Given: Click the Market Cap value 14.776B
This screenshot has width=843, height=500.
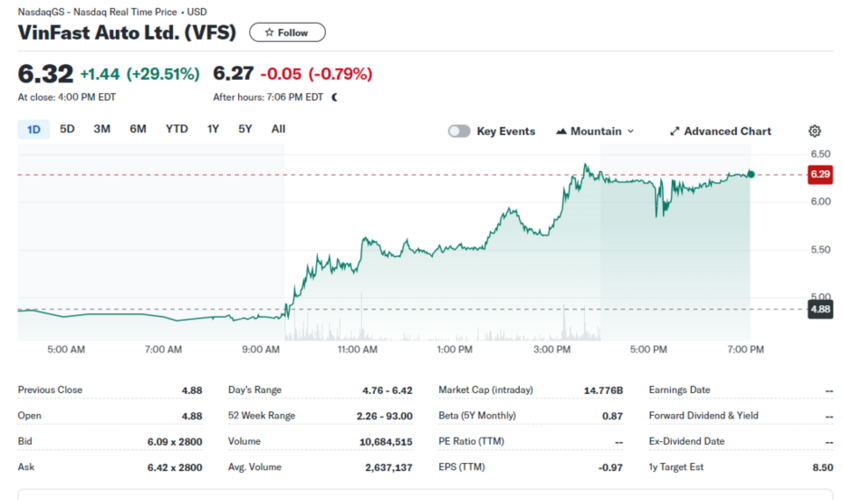Looking at the screenshot, I should (x=603, y=390).
